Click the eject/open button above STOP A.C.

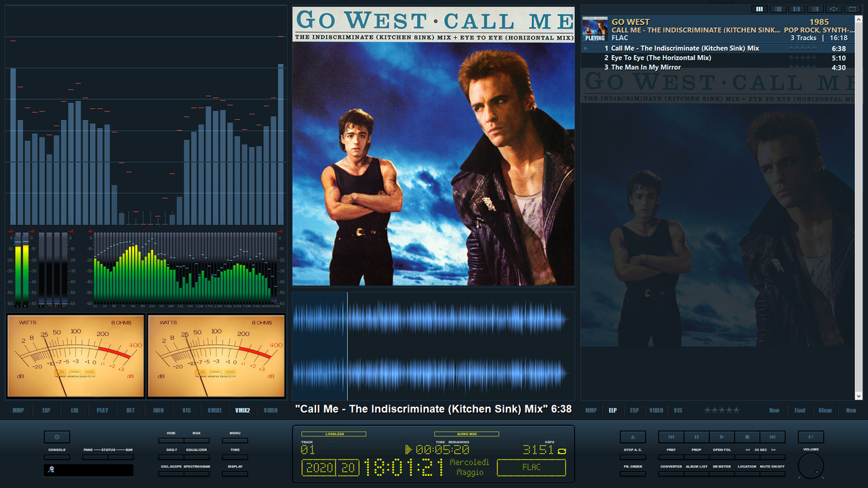tap(633, 437)
